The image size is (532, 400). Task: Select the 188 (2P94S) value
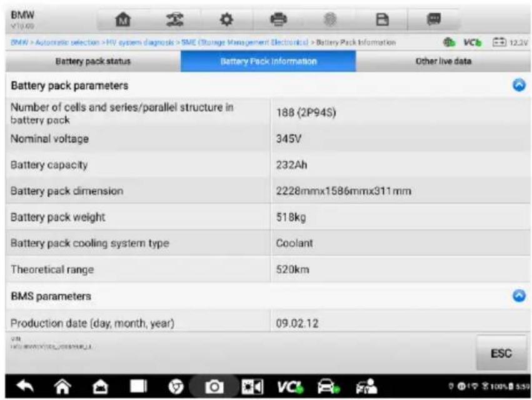click(x=306, y=112)
